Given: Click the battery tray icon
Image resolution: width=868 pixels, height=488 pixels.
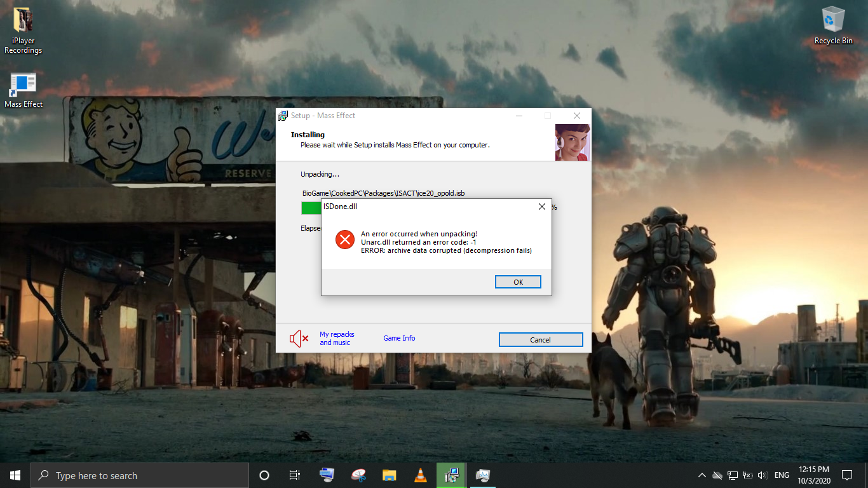Looking at the screenshot, I should (748, 475).
